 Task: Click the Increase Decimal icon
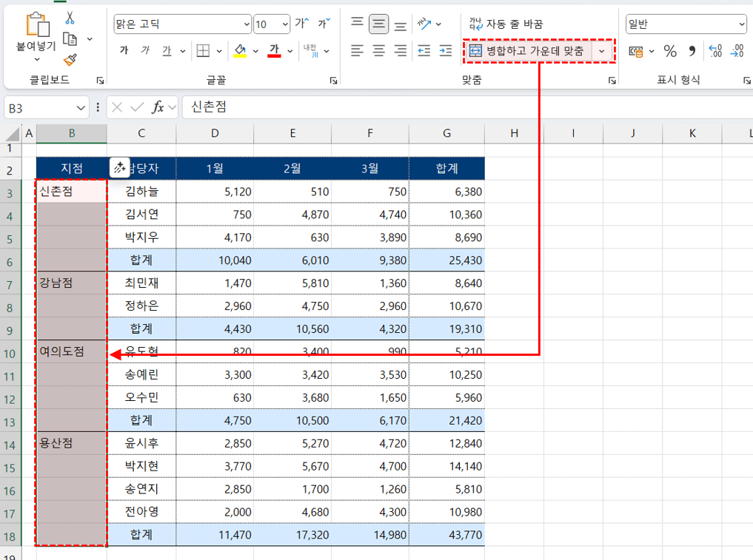pyautogui.click(x=715, y=51)
